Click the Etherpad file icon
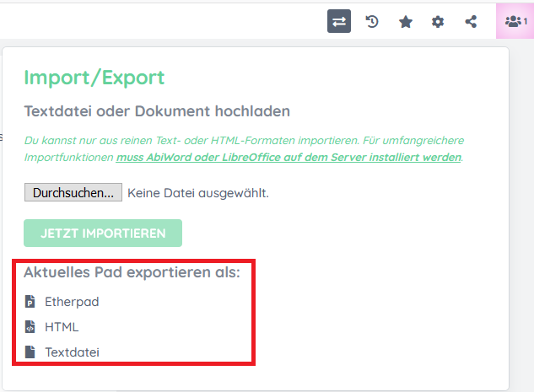Viewport: 534px width, 392px height. [x=30, y=302]
